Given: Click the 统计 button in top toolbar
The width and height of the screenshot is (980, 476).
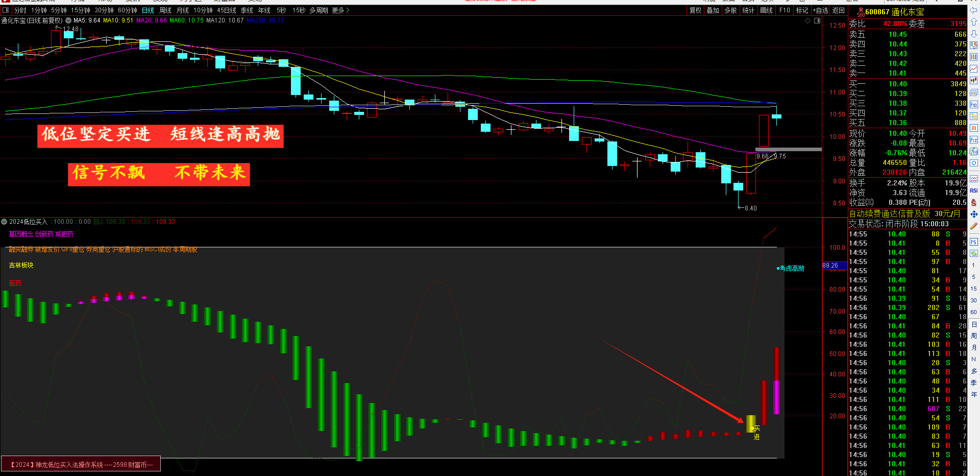Looking at the screenshot, I should [748, 10].
